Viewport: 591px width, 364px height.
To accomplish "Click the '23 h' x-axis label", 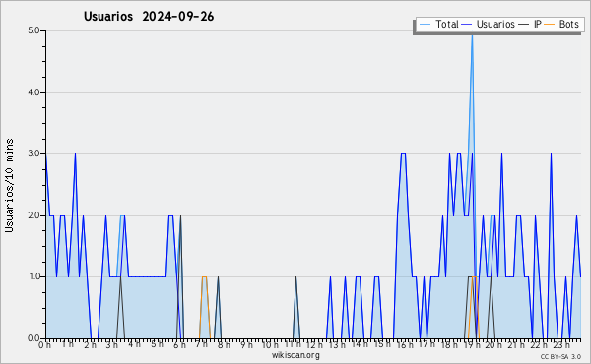I will coord(561,345).
